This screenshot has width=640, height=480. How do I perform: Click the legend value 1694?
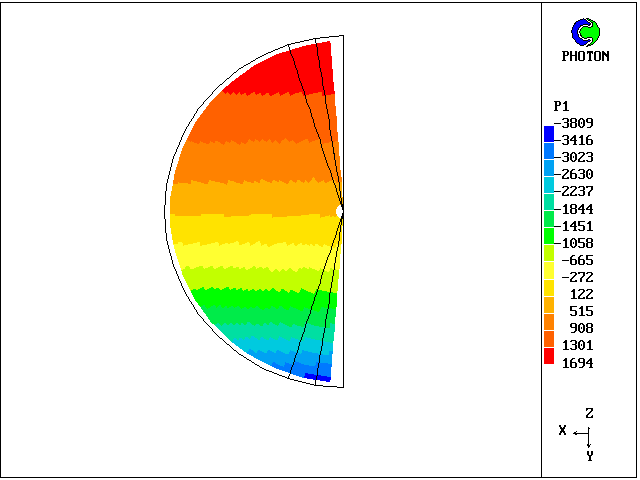click(577, 363)
